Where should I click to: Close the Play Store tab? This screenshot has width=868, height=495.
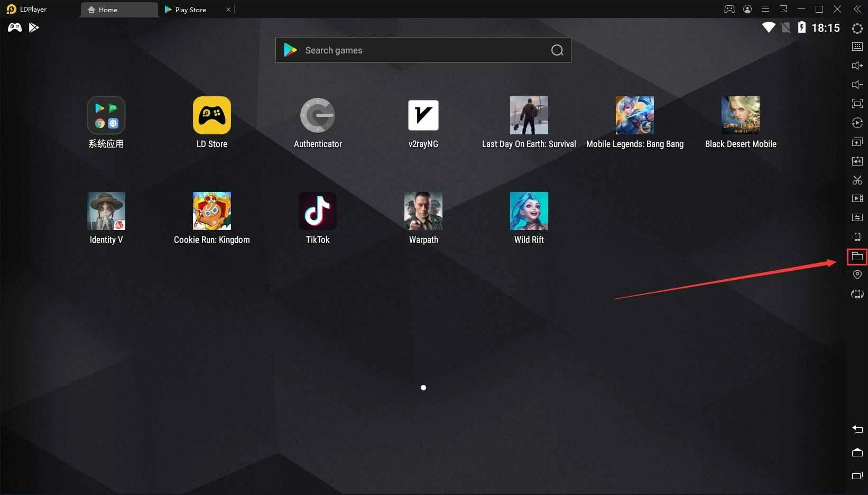(228, 10)
